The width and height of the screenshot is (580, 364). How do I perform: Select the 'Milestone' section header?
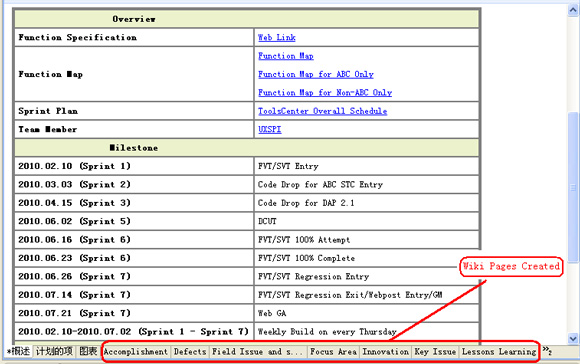point(247,148)
